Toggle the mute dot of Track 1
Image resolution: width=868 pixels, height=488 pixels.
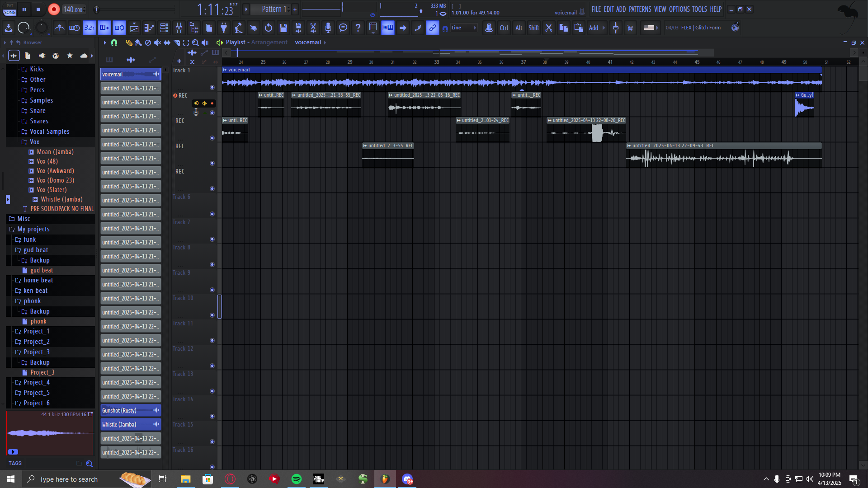click(x=212, y=88)
